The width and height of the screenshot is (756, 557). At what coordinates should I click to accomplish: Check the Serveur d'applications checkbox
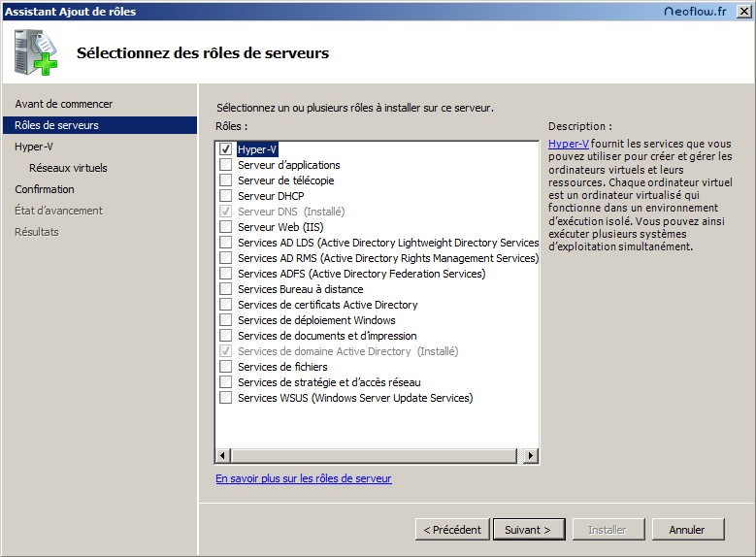coord(225,164)
